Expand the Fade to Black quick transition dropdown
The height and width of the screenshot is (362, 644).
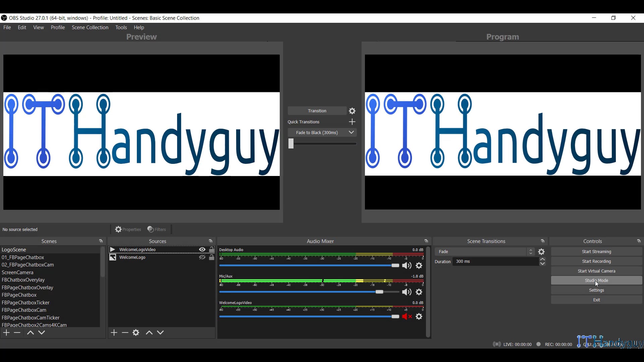click(351, 132)
